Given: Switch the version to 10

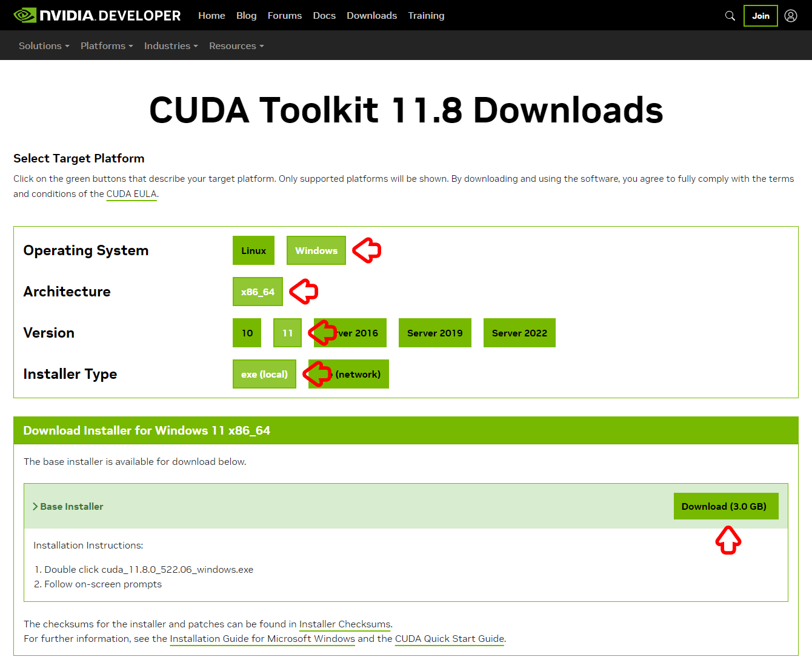Looking at the screenshot, I should (x=247, y=333).
